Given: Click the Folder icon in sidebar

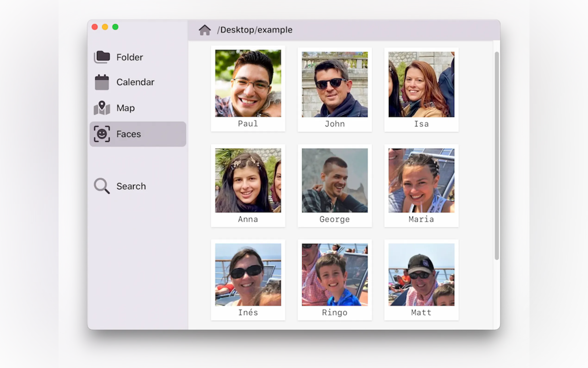Looking at the screenshot, I should [x=102, y=57].
